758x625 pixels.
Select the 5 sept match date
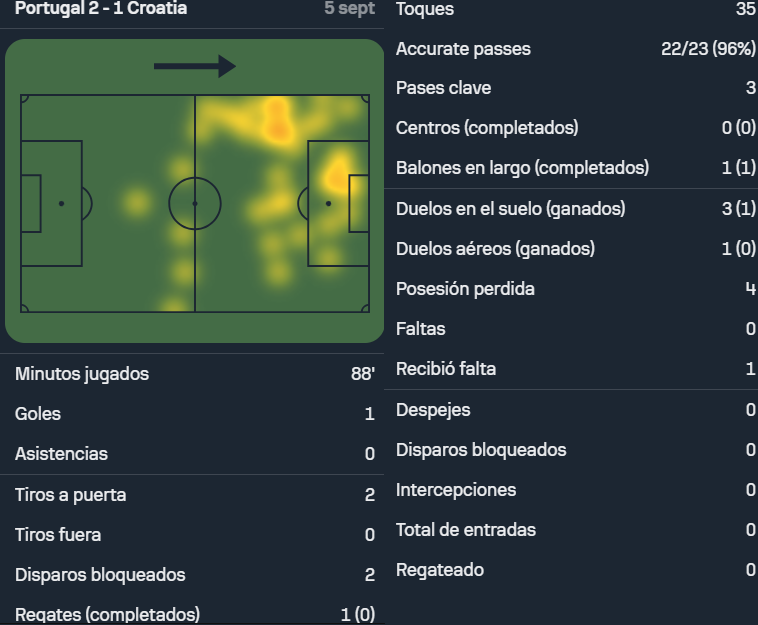[350, 8]
